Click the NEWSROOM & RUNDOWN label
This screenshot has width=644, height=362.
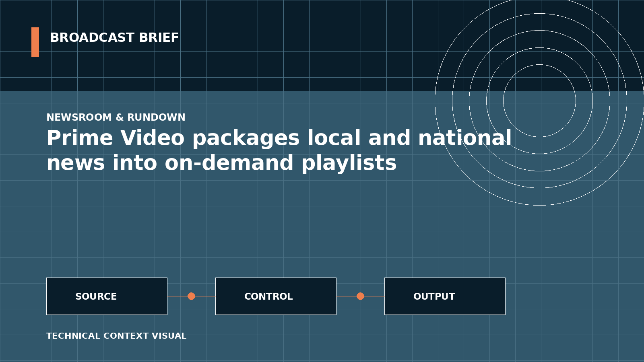pyautogui.click(x=116, y=117)
